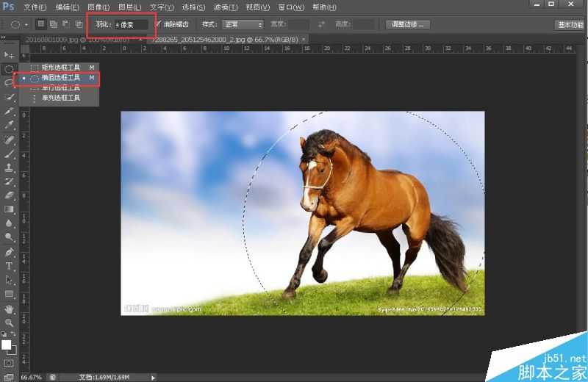588x382 pixels.
Task: Activate the Hand tool
Action: pyautogui.click(x=9, y=309)
